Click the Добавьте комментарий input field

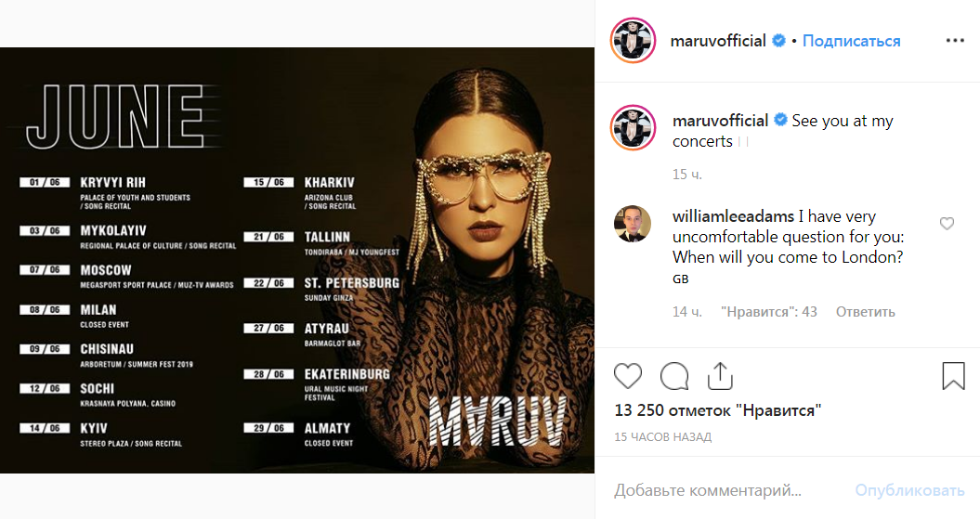[725, 490]
